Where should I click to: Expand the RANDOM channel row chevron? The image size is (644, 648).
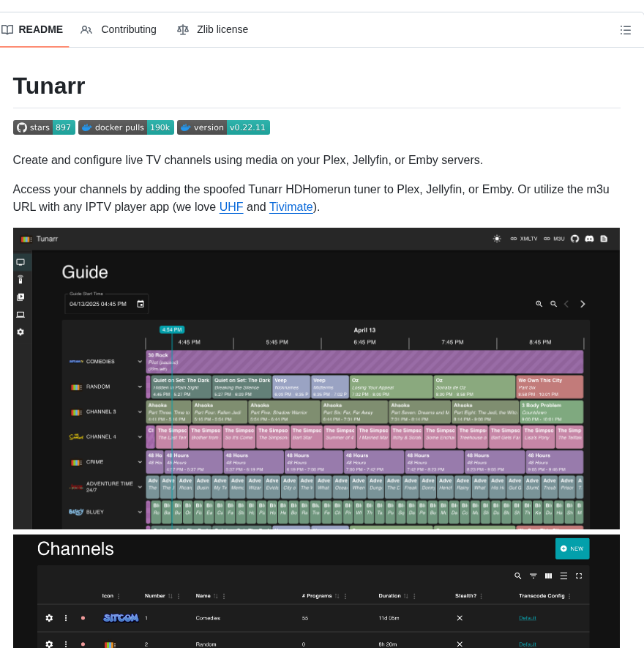pos(141,387)
